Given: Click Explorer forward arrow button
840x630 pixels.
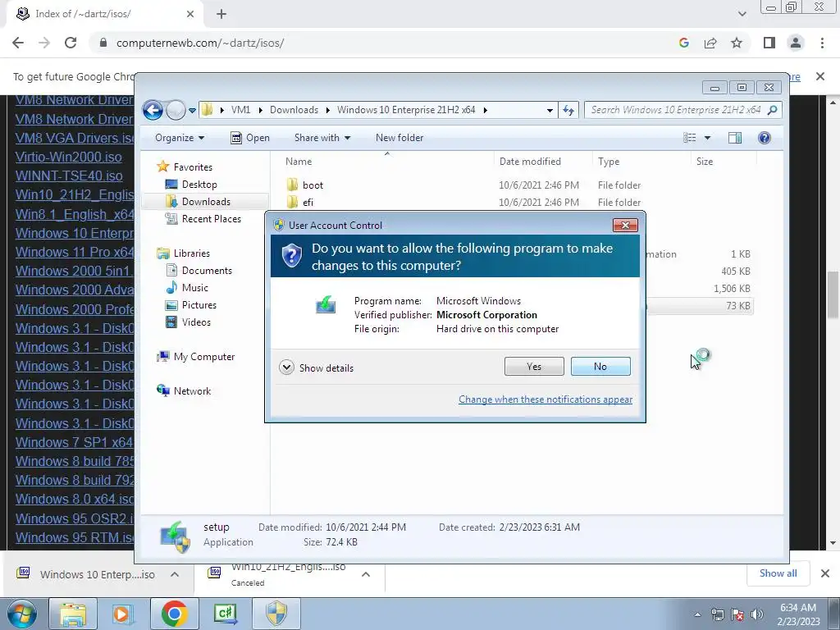Looking at the screenshot, I should (x=176, y=110).
